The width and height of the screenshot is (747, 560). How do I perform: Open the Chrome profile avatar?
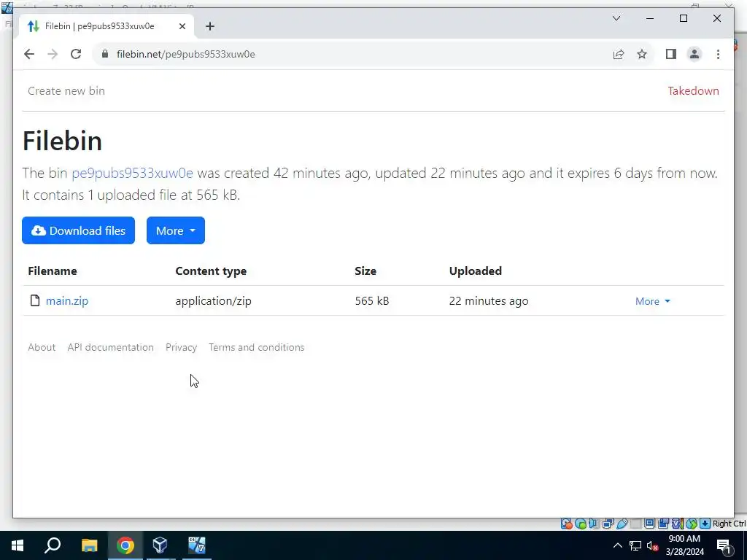[x=694, y=54]
